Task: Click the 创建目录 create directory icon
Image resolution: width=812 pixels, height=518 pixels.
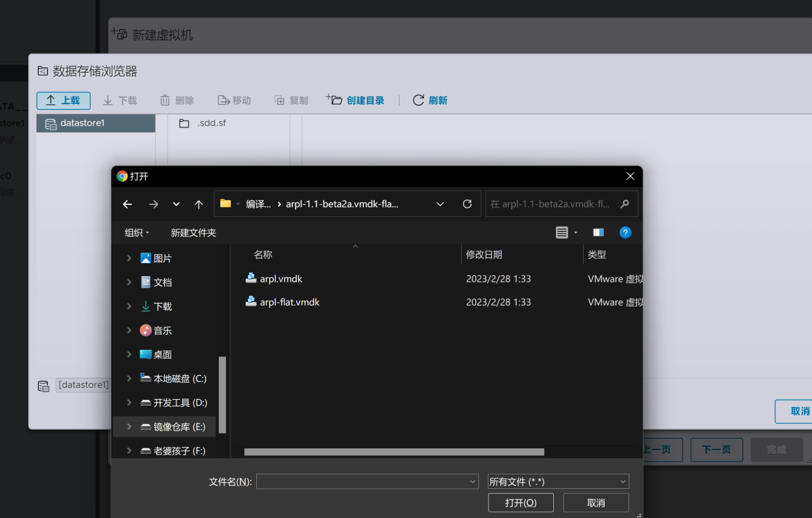Action: point(334,100)
